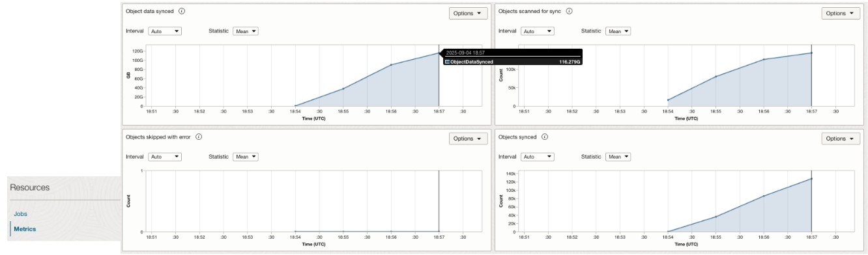Open Jobs under Resources
The height and width of the screenshot is (255, 868).
20,213
